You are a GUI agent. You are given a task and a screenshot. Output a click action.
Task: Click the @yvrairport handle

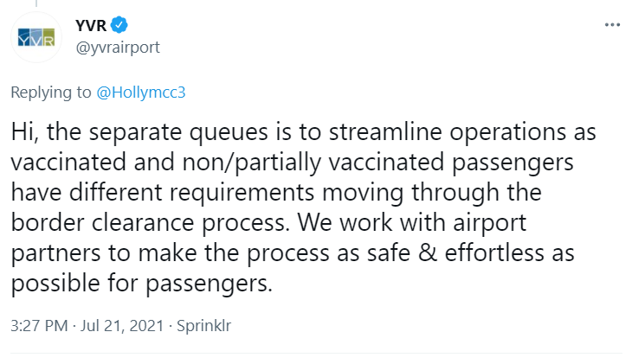(x=118, y=47)
